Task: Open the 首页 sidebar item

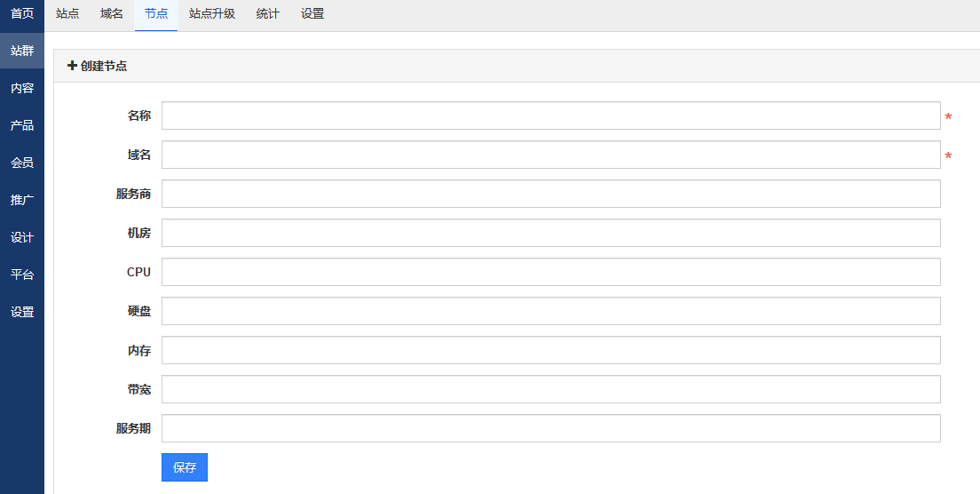Action: pyautogui.click(x=22, y=13)
